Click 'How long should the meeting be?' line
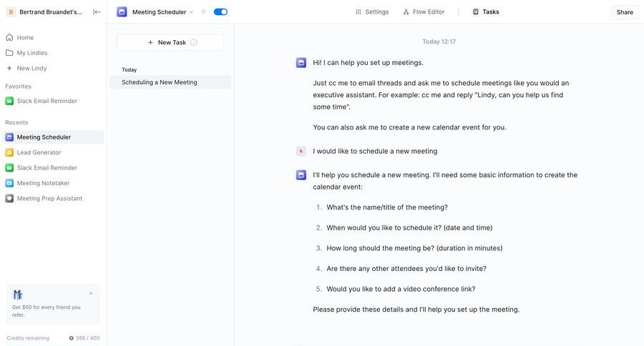 414,248
